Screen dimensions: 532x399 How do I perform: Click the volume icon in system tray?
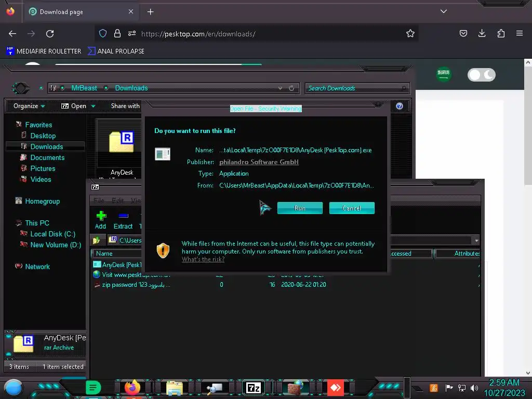(474, 388)
